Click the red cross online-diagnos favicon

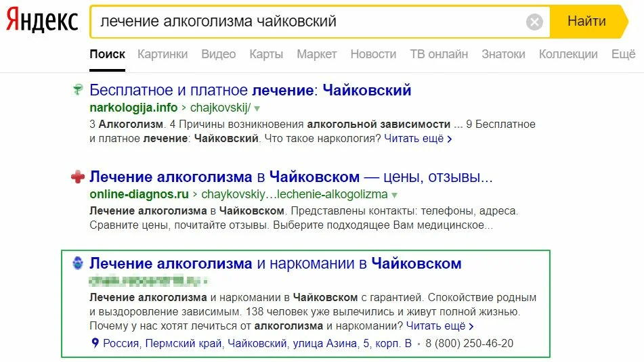78,177
